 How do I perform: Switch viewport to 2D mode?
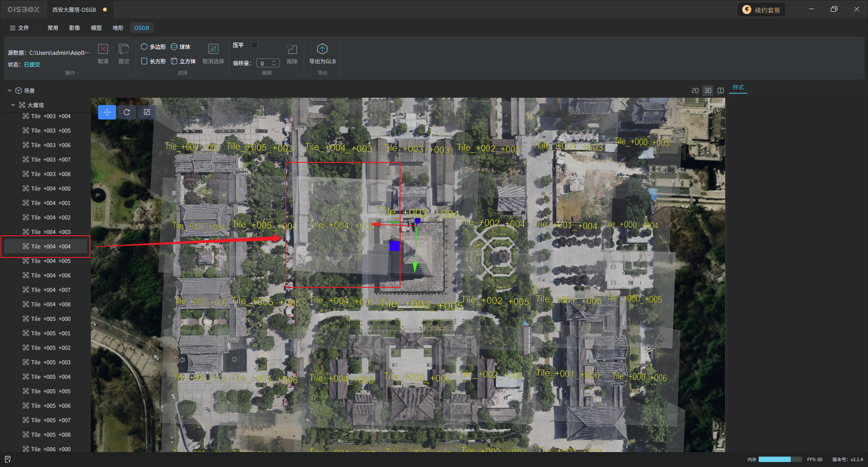click(695, 91)
